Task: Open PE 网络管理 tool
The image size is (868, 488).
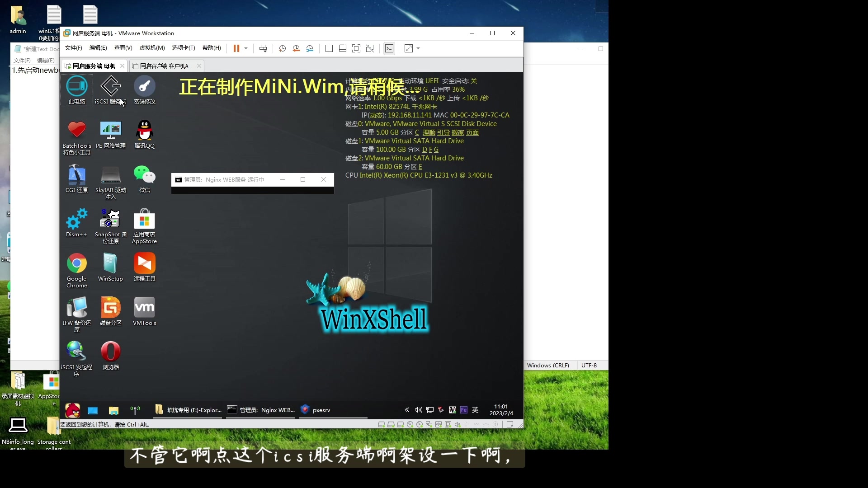Action: pos(110,131)
